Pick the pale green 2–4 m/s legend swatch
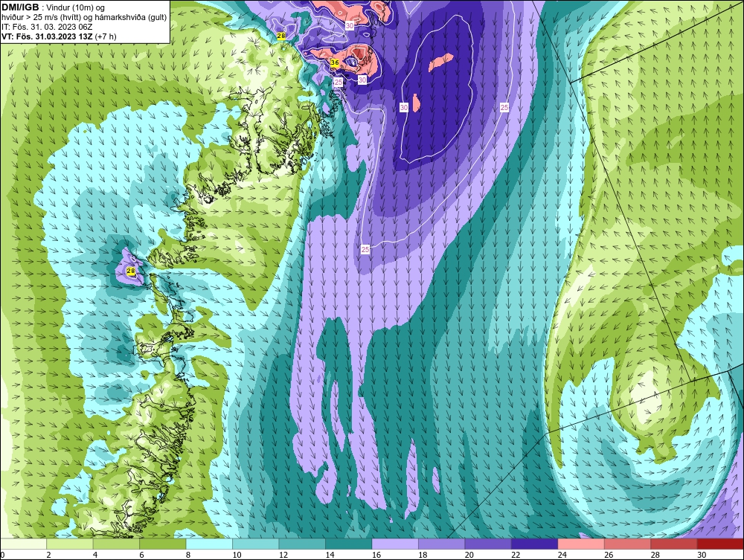This screenshot has height=560, width=744. 70,544
